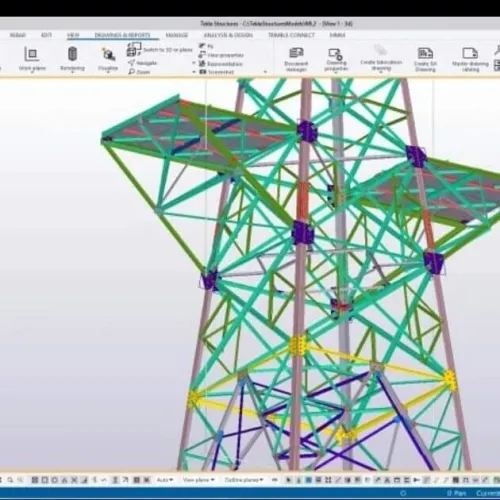Image resolution: width=500 pixels, height=500 pixels.
Task: Open the Document manager
Action: pyautogui.click(x=296, y=59)
